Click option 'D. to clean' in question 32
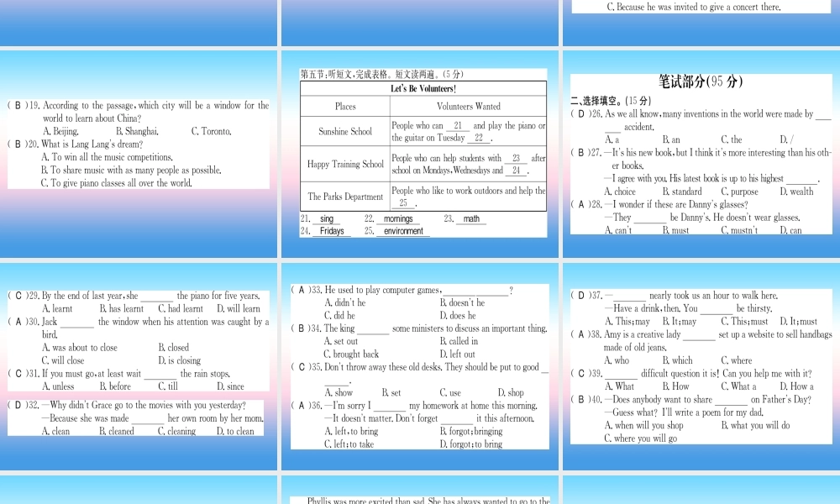The height and width of the screenshot is (504, 840). coord(235,432)
